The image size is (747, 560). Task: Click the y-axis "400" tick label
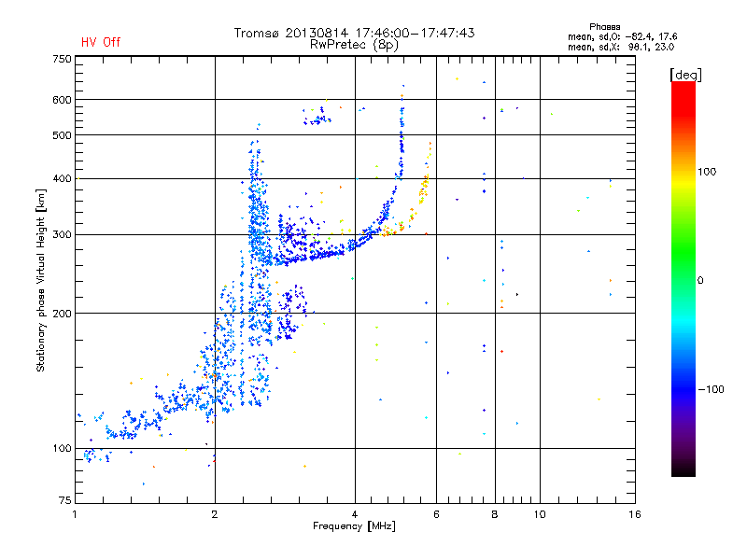pyautogui.click(x=62, y=178)
